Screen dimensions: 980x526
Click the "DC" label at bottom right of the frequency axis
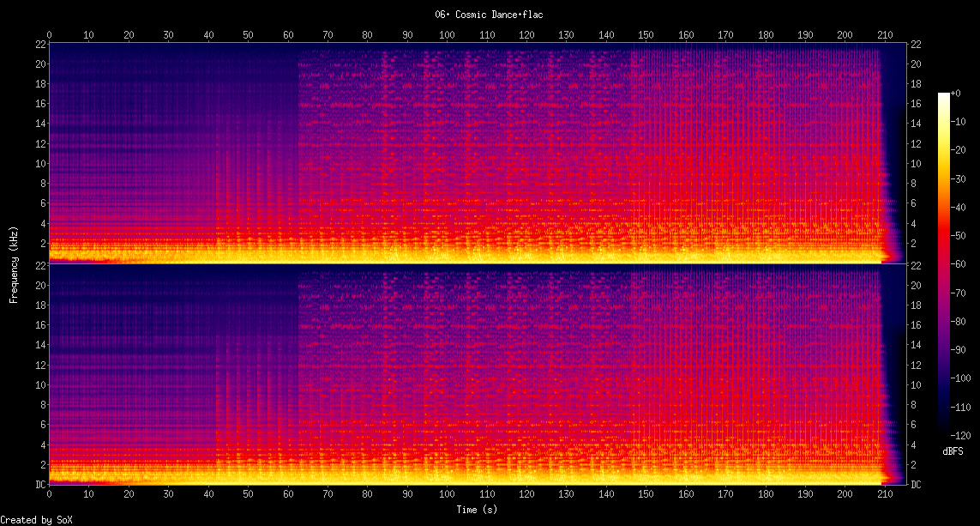pyautogui.click(x=916, y=485)
